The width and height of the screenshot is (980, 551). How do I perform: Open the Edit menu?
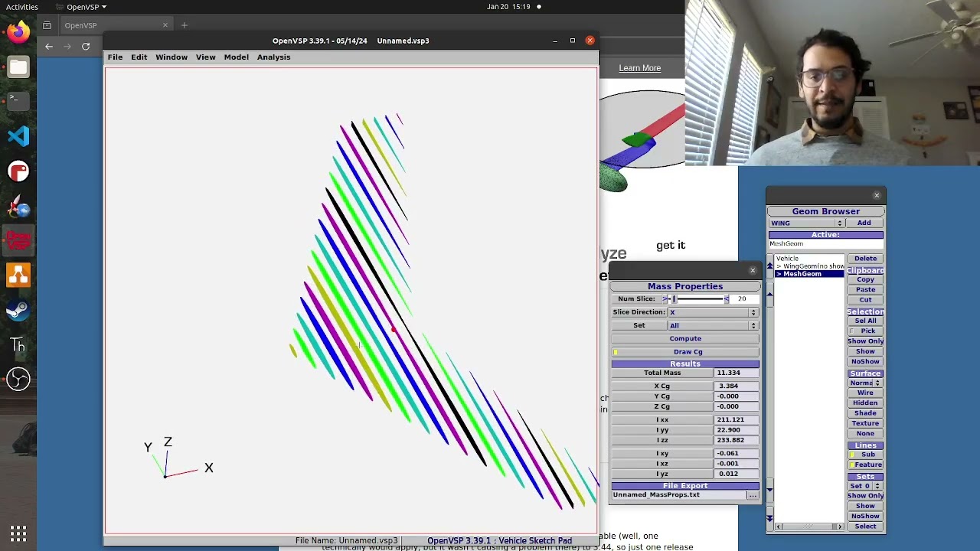139,57
